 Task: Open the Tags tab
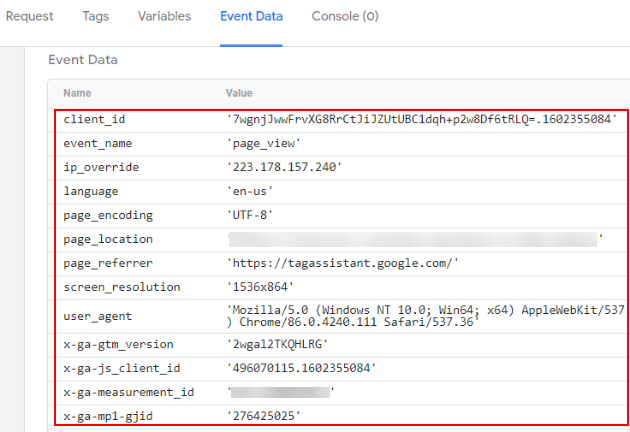point(96,16)
